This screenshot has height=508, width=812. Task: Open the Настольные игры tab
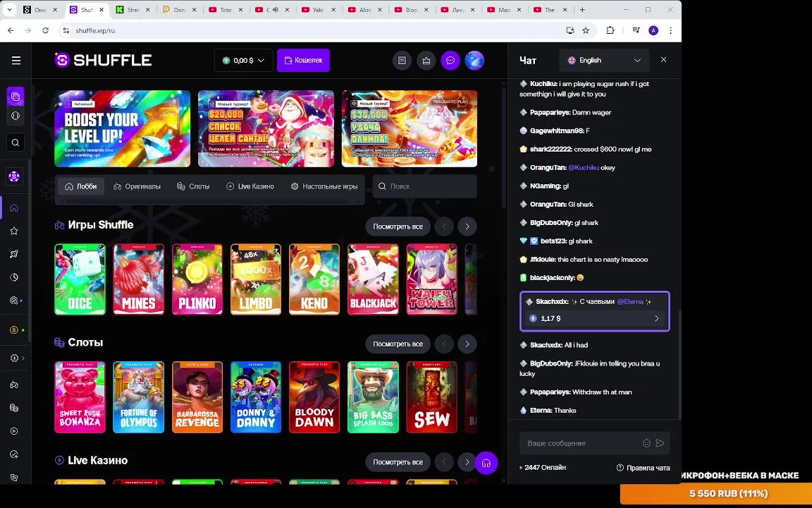tap(324, 186)
